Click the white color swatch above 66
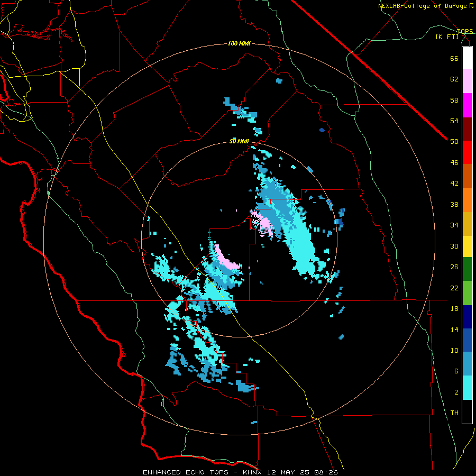The image size is (476, 476). [x=467, y=58]
